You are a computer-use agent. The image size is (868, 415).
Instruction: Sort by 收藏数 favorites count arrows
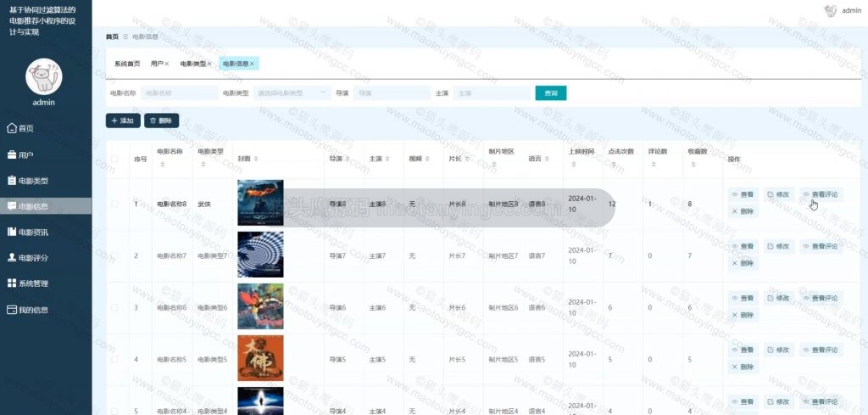pos(693,165)
